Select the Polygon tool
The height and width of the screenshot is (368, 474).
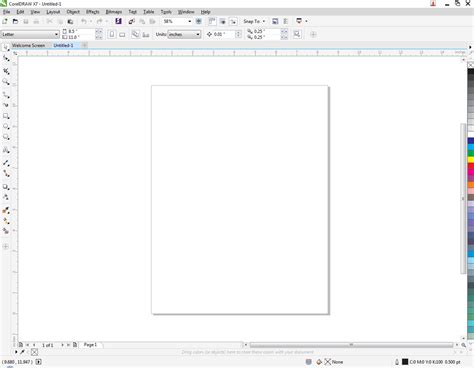click(6, 137)
